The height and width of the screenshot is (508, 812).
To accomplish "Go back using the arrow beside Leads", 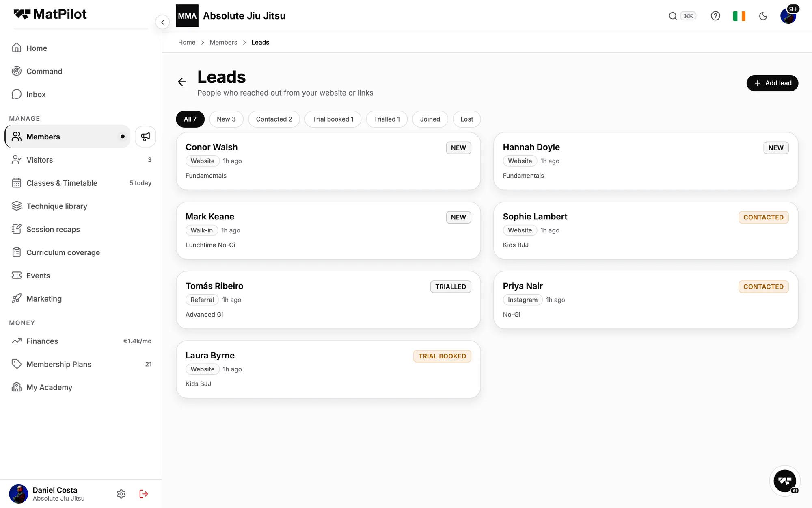I will 182,82.
